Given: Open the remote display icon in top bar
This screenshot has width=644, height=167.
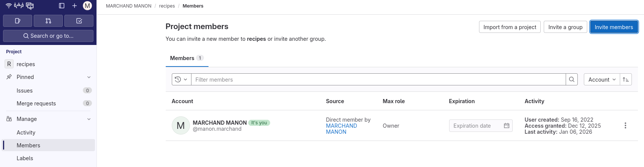Looking at the screenshot, I should point(30,6).
